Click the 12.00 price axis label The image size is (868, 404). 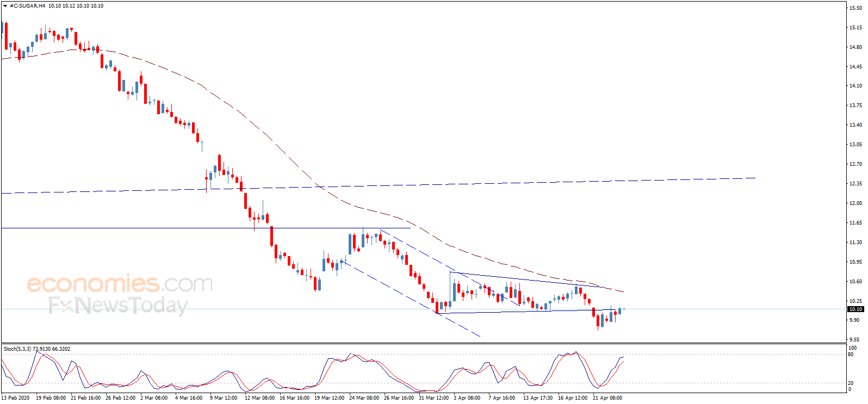pyautogui.click(x=855, y=203)
